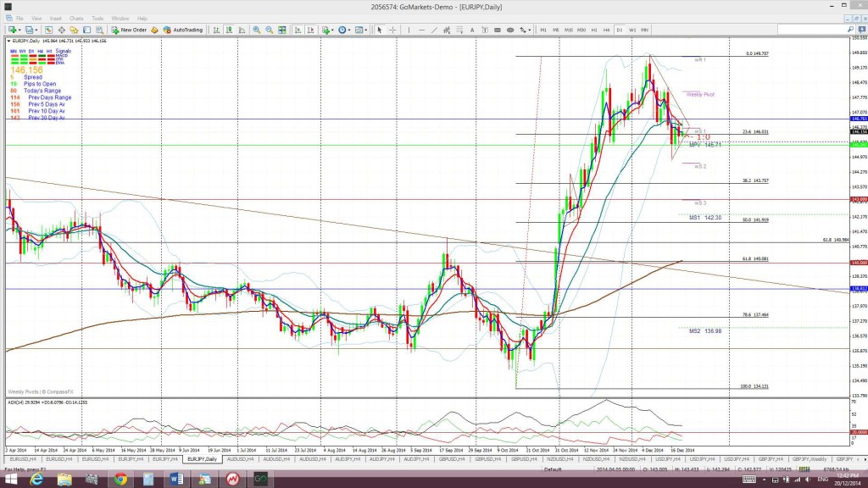The image size is (868, 488).
Task: Select the crosshair cursor tool
Action: (392, 30)
